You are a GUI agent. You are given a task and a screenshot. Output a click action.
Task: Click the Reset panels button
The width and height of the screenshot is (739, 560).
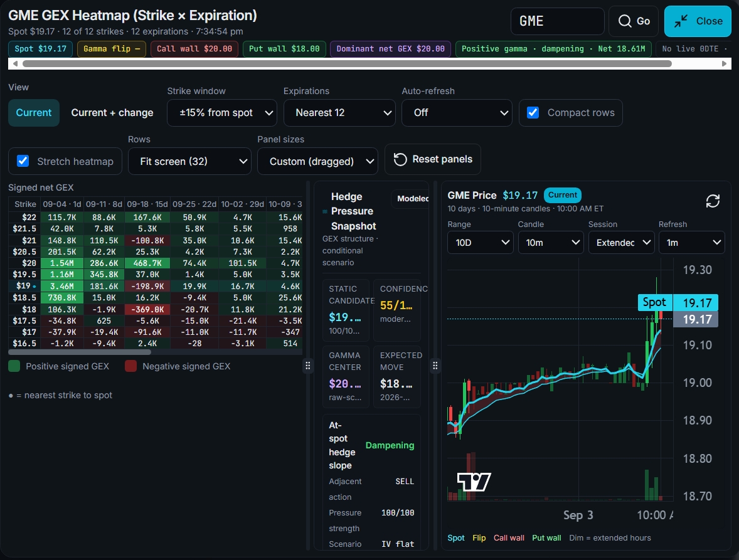(x=433, y=159)
